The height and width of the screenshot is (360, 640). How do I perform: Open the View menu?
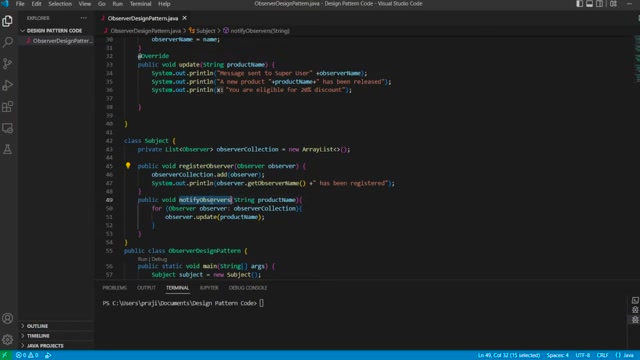tap(85, 4)
